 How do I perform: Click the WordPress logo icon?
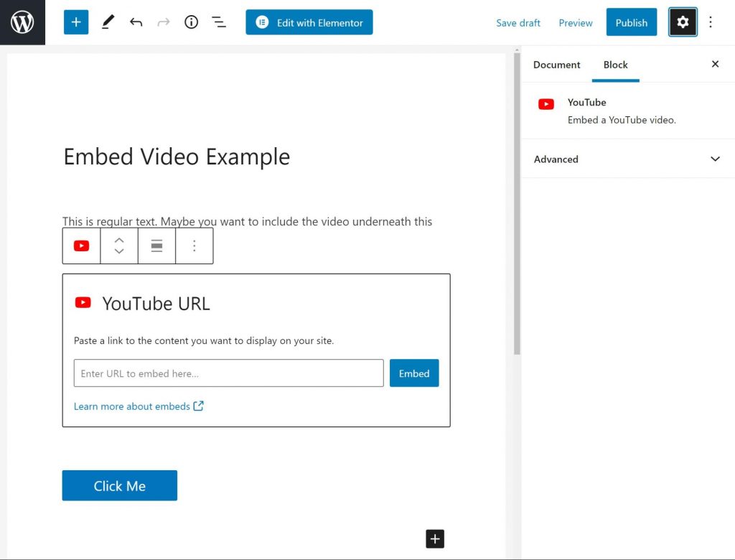click(x=22, y=22)
